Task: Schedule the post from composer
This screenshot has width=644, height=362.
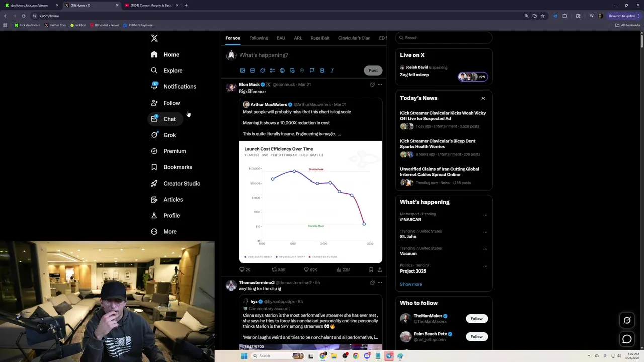Action: [x=292, y=71]
